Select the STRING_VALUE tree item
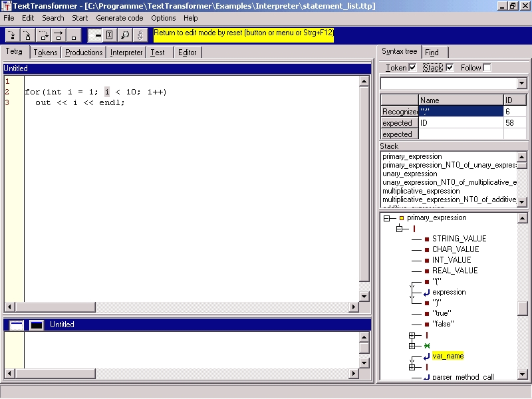 [459, 239]
